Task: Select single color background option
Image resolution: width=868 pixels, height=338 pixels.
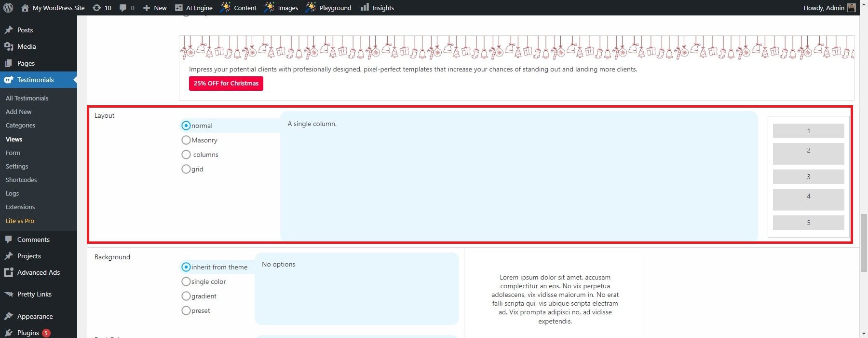Action: click(186, 282)
